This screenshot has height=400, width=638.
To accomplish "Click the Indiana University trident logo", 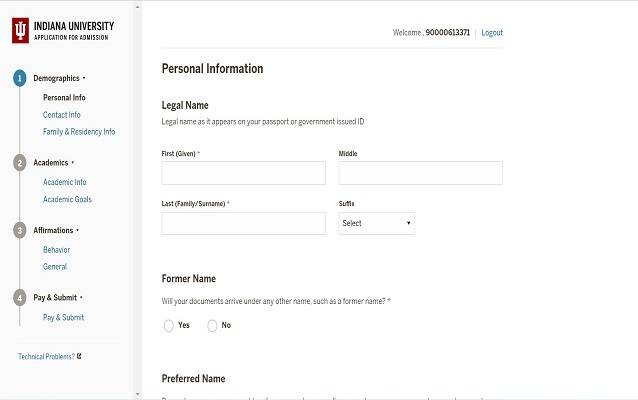I will tap(20, 30).
